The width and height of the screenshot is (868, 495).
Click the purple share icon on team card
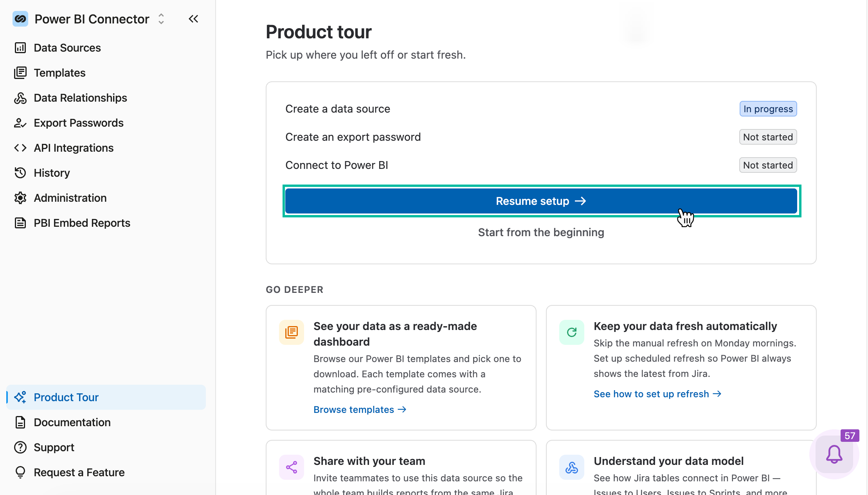(292, 467)
